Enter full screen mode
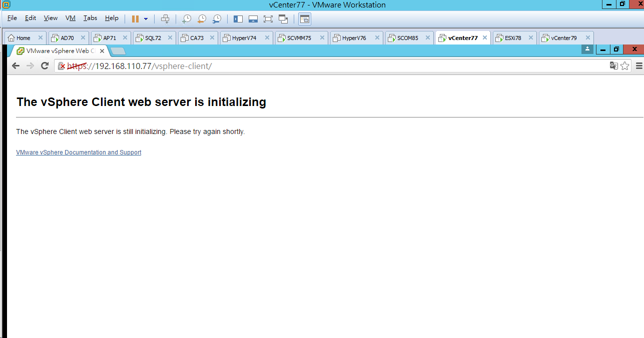 pos(268,19)
